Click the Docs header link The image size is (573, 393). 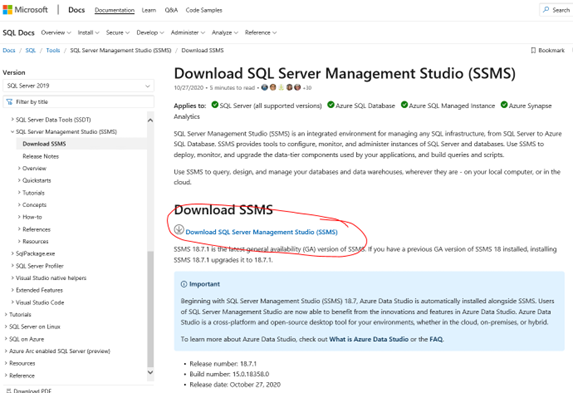click(76, 10)
